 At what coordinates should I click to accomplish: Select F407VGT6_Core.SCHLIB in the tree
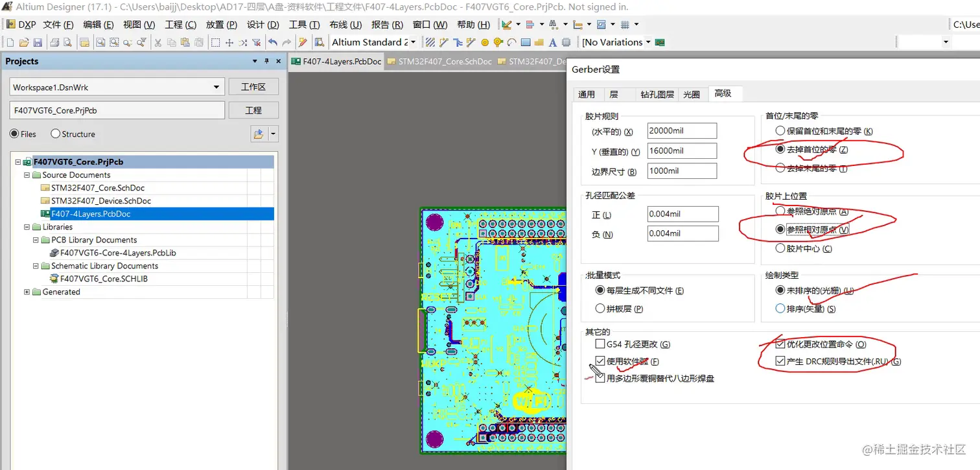pyautogui.click(x=104, y=279)
